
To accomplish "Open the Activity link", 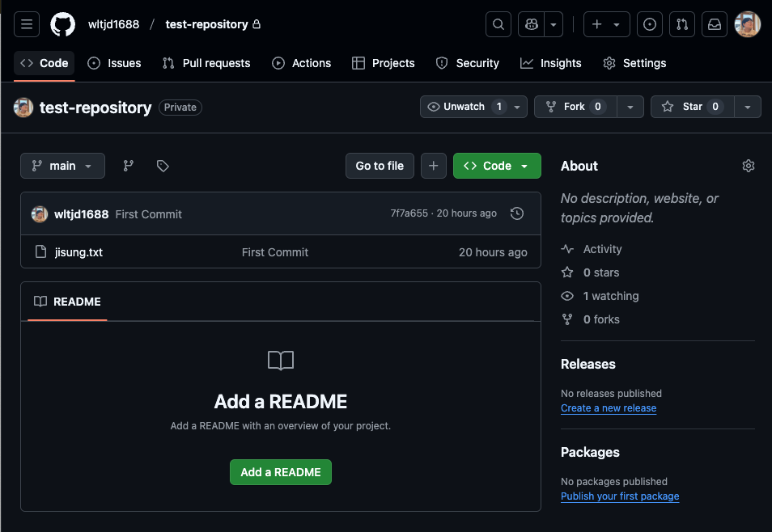I will tap(602, 249).
